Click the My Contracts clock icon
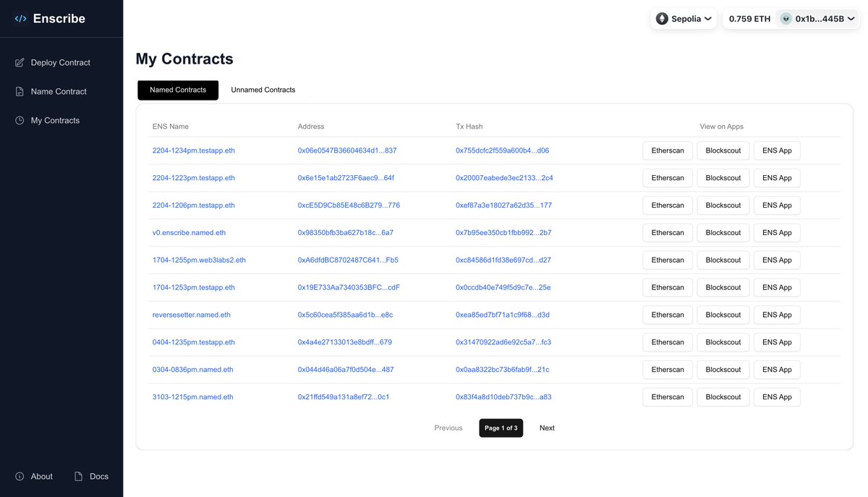This screenshot has width=868, height=497. click(20, 120)
